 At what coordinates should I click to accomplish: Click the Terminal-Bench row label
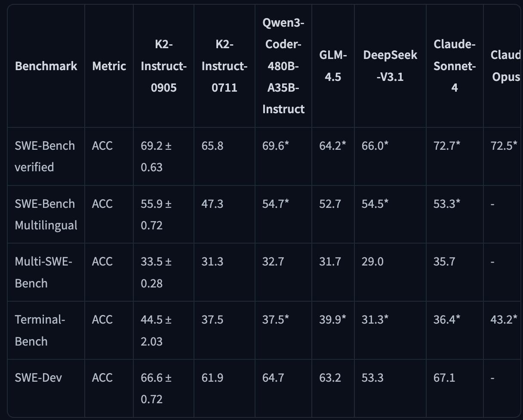pyautogui.click(x=40, y=330)
